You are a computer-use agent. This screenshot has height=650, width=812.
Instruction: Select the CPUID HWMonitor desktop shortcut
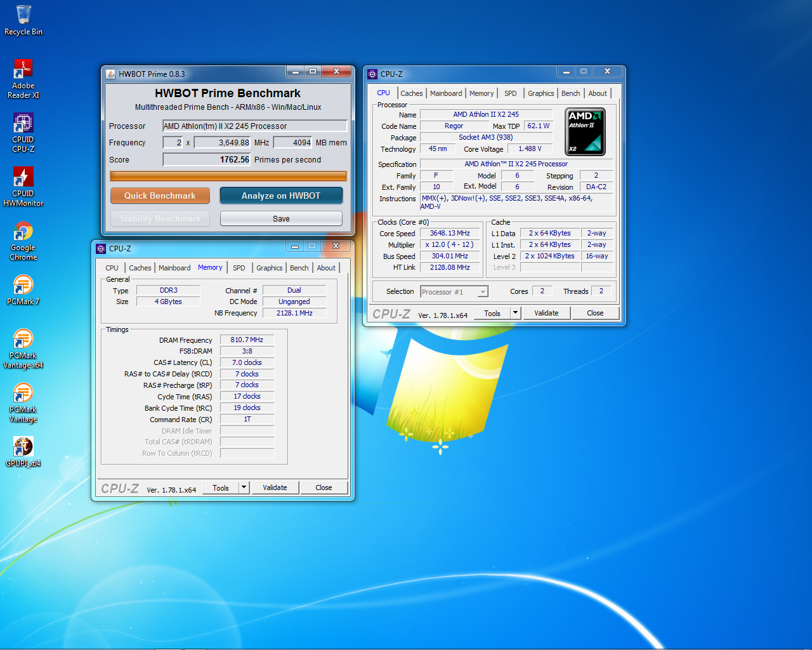click(x=23, y=187)
